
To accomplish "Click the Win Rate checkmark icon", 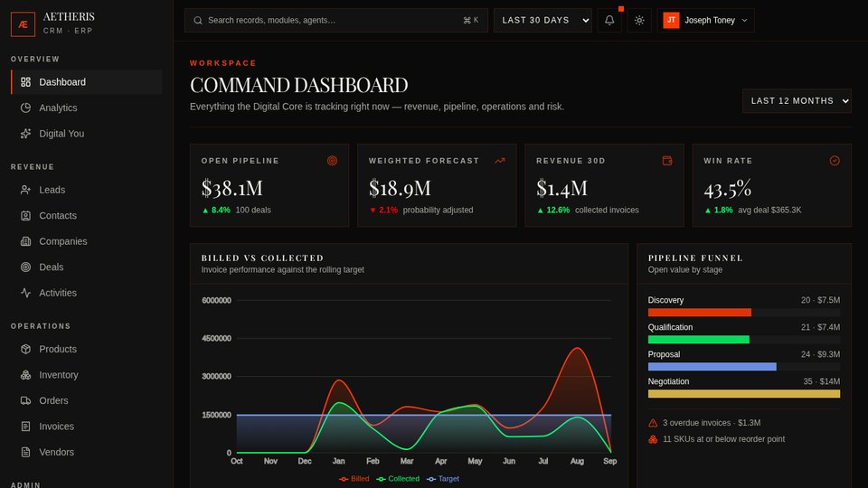I will (835, 161).
